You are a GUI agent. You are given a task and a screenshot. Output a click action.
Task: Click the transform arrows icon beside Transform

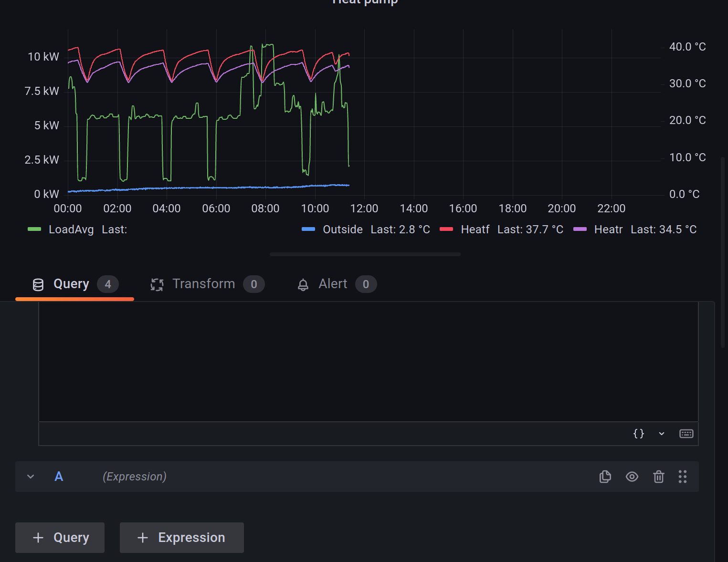tap(157, 284)
